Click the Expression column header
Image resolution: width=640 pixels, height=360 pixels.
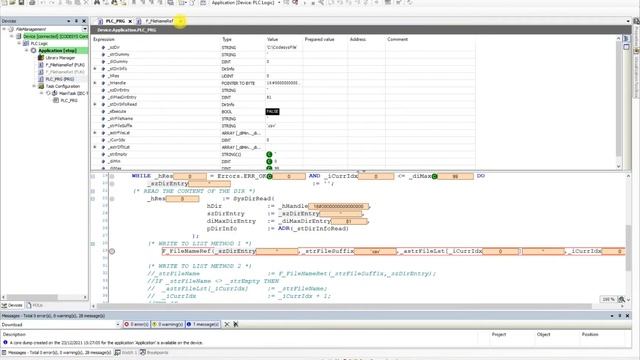[104, 39]
